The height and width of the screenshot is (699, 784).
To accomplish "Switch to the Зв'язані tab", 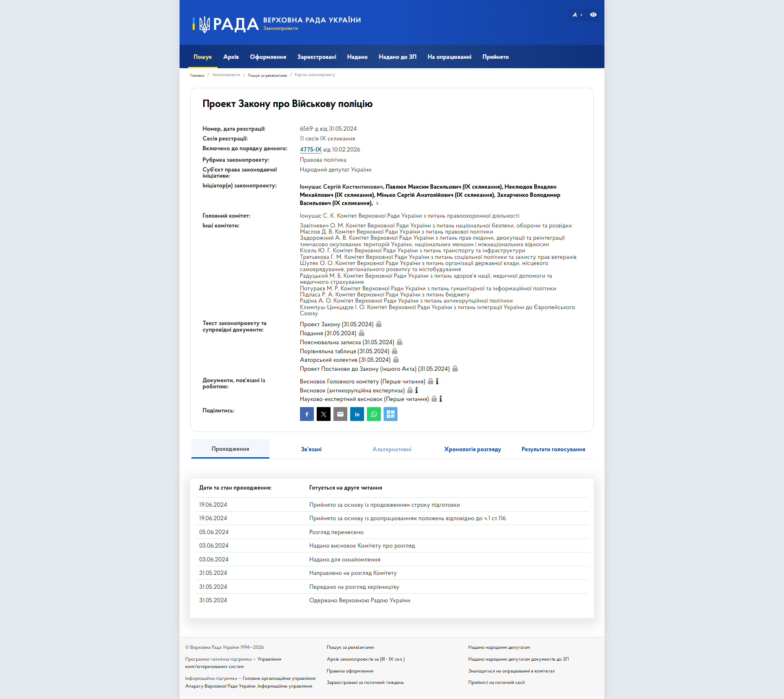I will click(311, 449).
